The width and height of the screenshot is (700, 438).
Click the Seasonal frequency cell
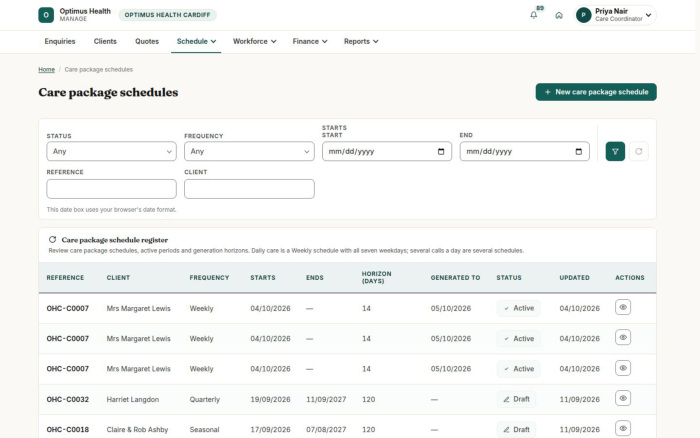pyautogui.click(x=204, y=430)
